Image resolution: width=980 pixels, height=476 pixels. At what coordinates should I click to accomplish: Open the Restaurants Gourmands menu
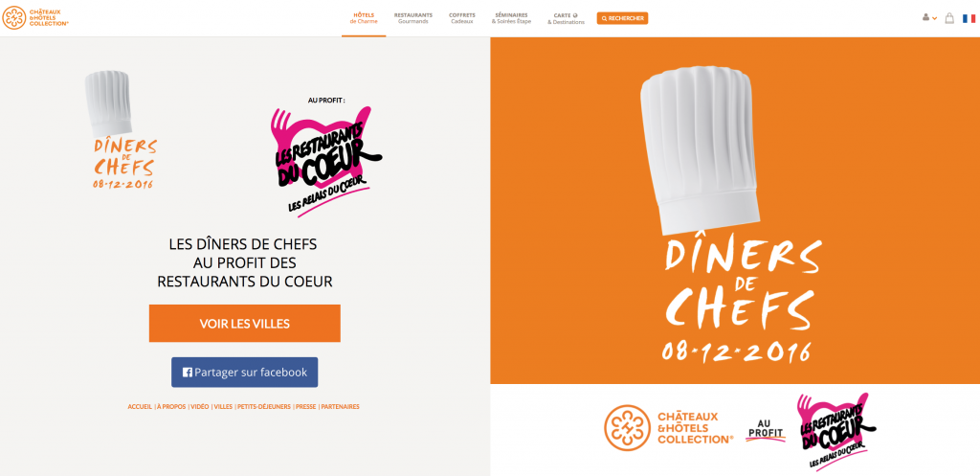click(x=413, y=18)
